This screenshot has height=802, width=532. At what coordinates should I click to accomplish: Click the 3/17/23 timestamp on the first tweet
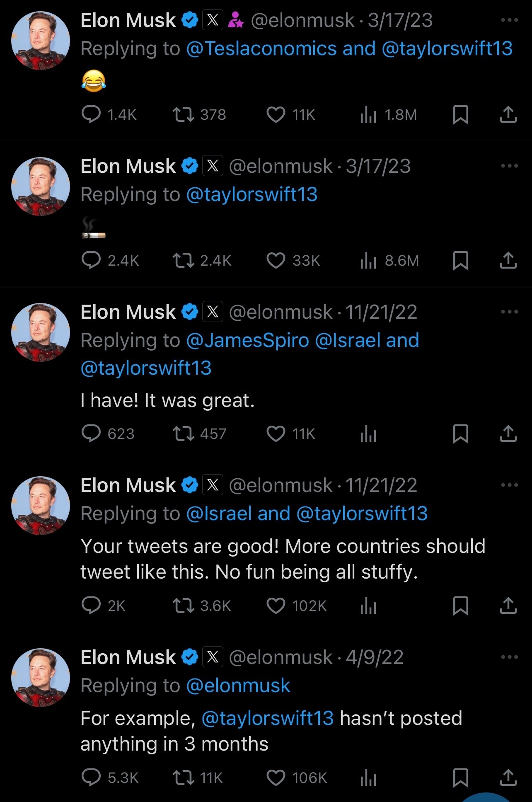click(400, 19)
